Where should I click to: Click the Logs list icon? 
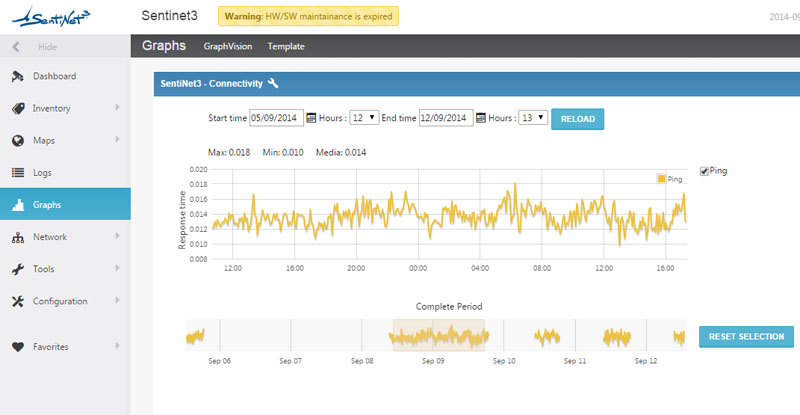[x=18, y=173]
